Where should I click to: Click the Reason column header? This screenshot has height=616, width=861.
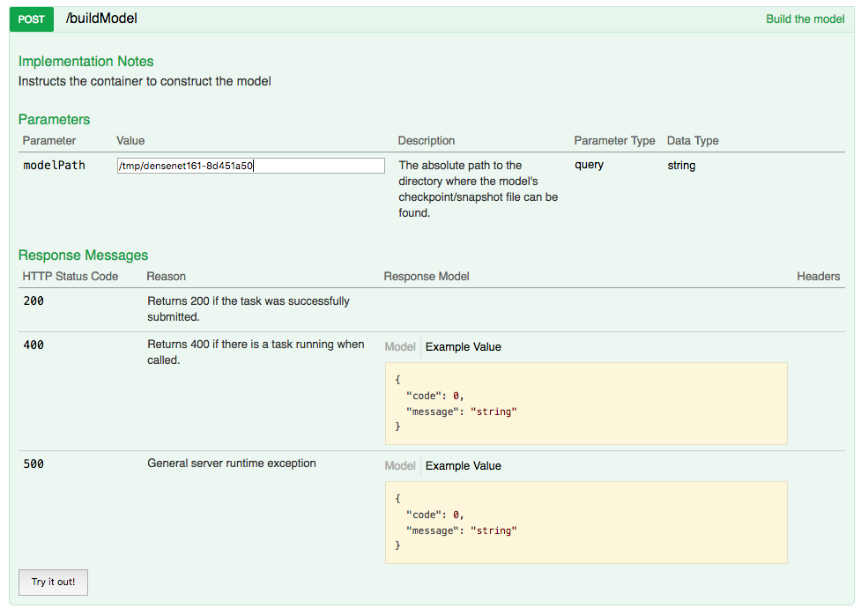pos(166,276)
